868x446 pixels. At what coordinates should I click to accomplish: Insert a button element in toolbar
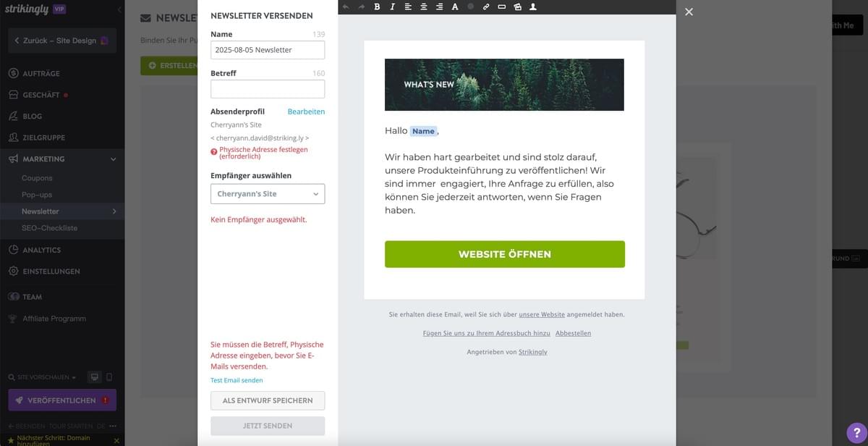502,7
